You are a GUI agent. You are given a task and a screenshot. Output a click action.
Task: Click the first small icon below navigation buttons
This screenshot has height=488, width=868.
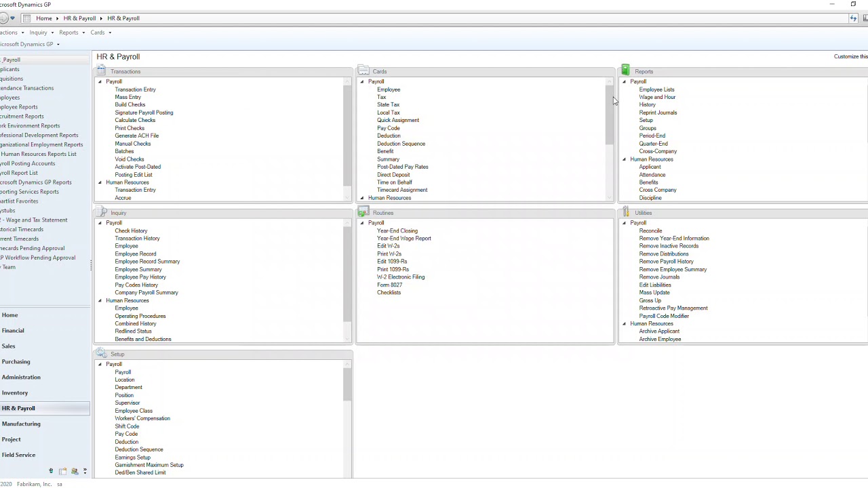coord(51,471)
